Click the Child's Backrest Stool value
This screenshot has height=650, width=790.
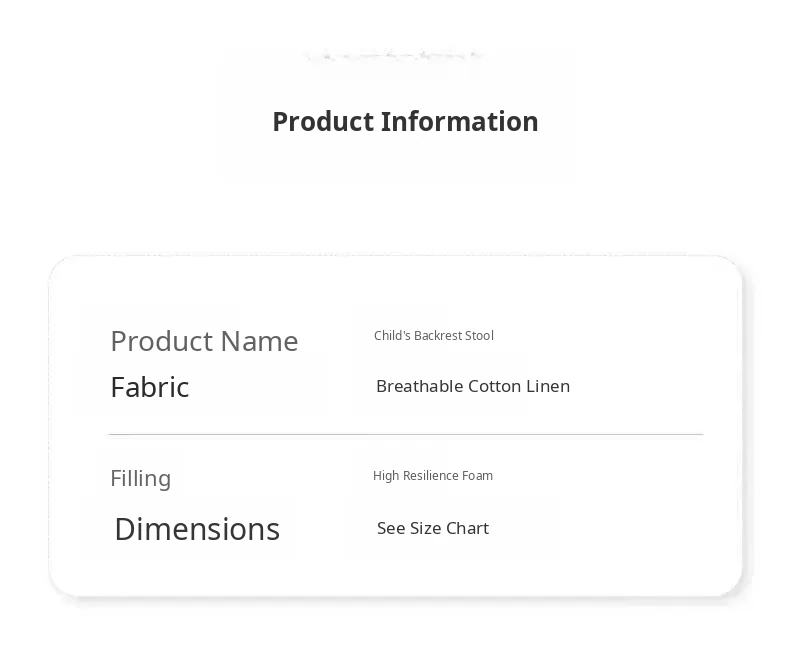[433, 336]
